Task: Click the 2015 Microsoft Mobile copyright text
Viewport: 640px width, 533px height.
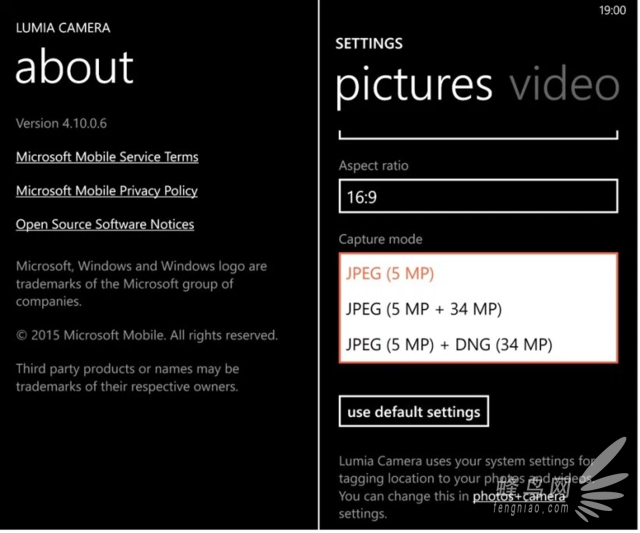Action: point(147,335)
